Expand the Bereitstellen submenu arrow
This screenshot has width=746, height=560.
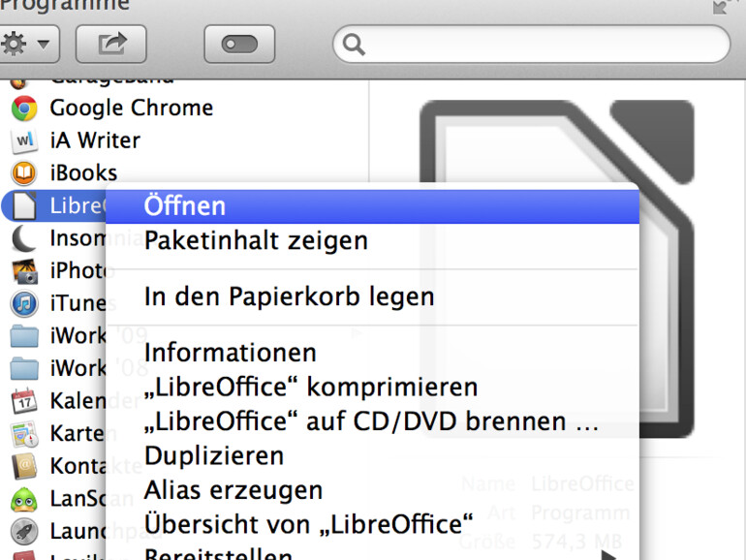click(608, 555)
